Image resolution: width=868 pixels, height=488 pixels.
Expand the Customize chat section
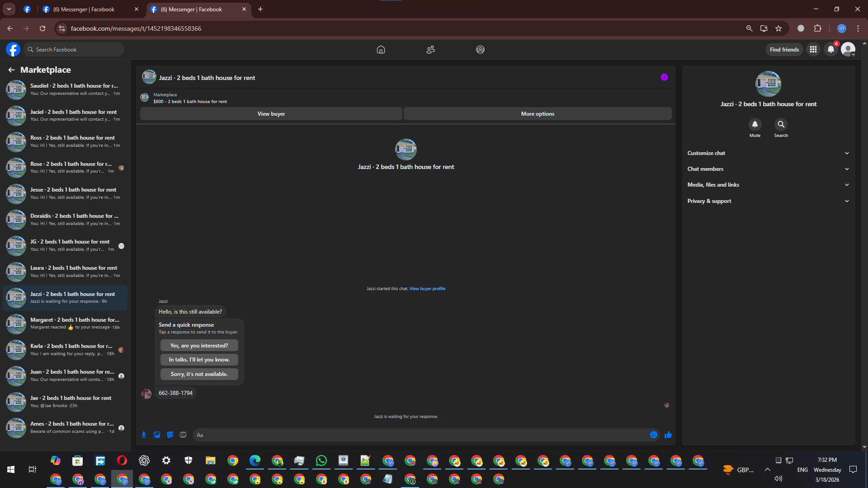(768, 153)
